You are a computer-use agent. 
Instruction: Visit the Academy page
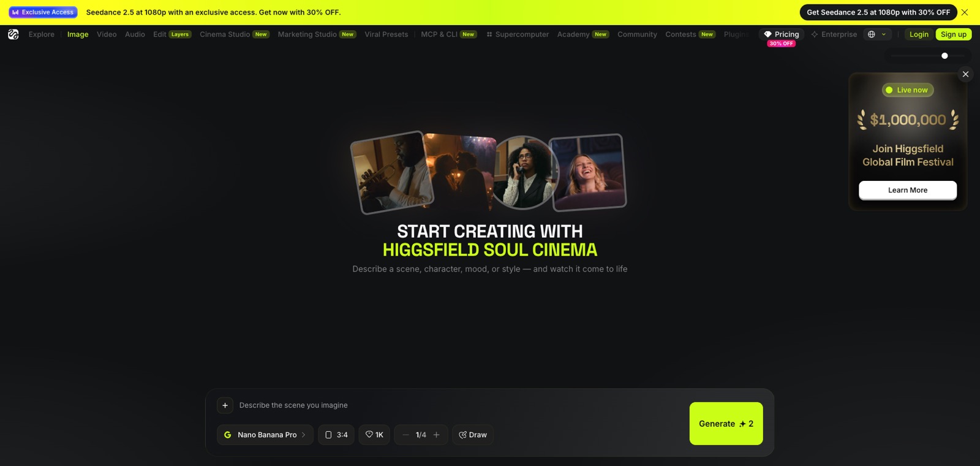pos(583,34)
